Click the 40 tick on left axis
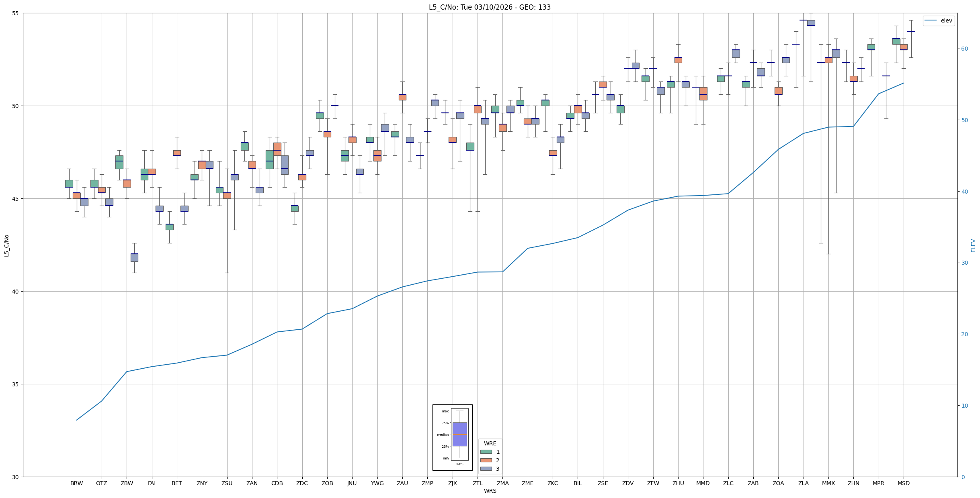980x498 pixels. [16, 292]
